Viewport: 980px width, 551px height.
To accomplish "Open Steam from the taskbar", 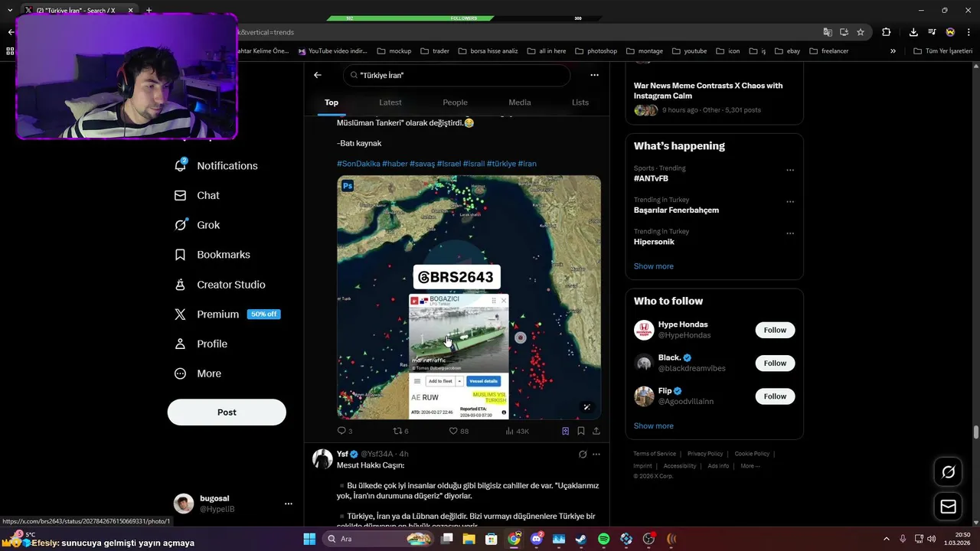I will (x=581, y=539).
